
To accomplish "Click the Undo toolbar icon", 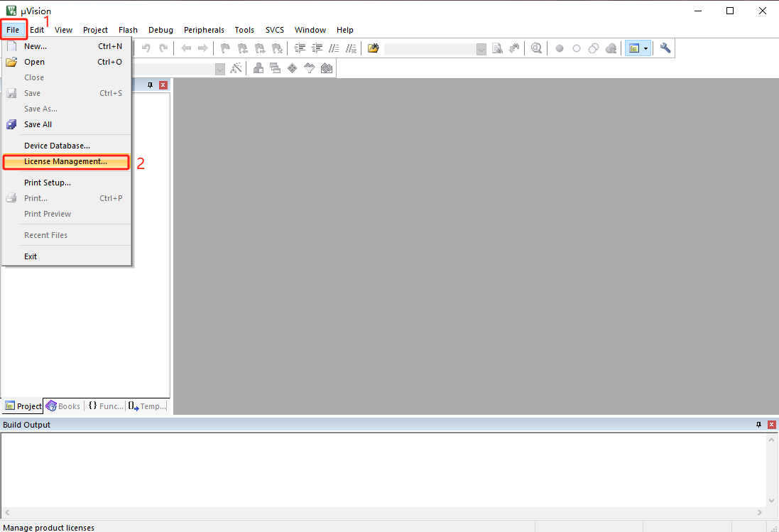I will pos(146,48).
